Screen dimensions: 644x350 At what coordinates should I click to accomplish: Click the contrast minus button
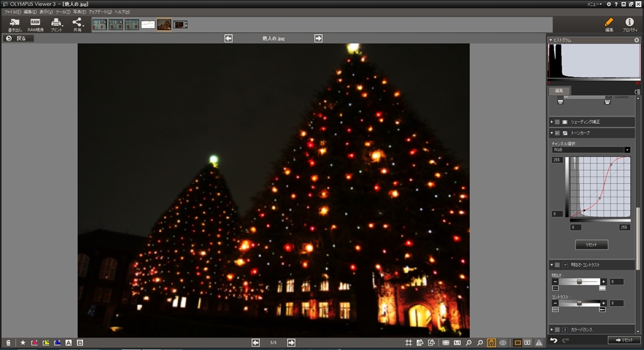(555, 304)
